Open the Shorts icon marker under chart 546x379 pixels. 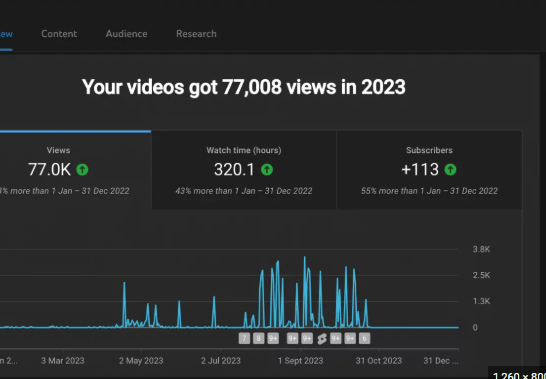pos(322,339)
